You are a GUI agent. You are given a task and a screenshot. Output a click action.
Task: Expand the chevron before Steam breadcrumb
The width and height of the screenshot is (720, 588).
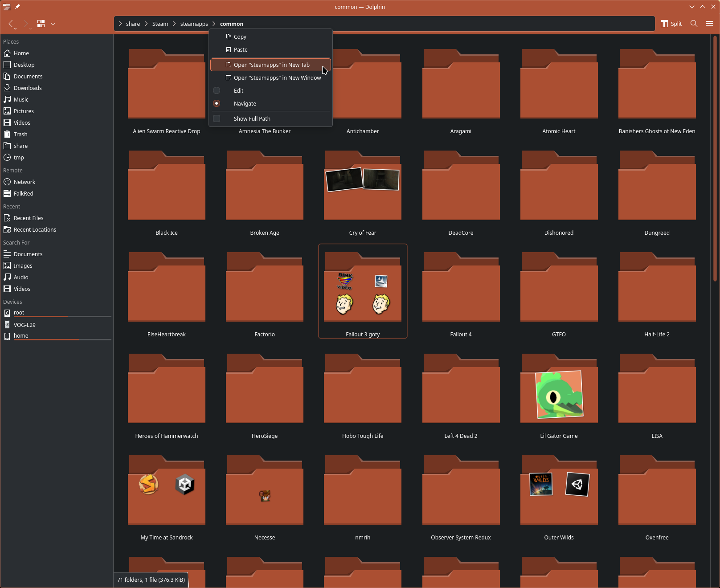click(146, 24)
